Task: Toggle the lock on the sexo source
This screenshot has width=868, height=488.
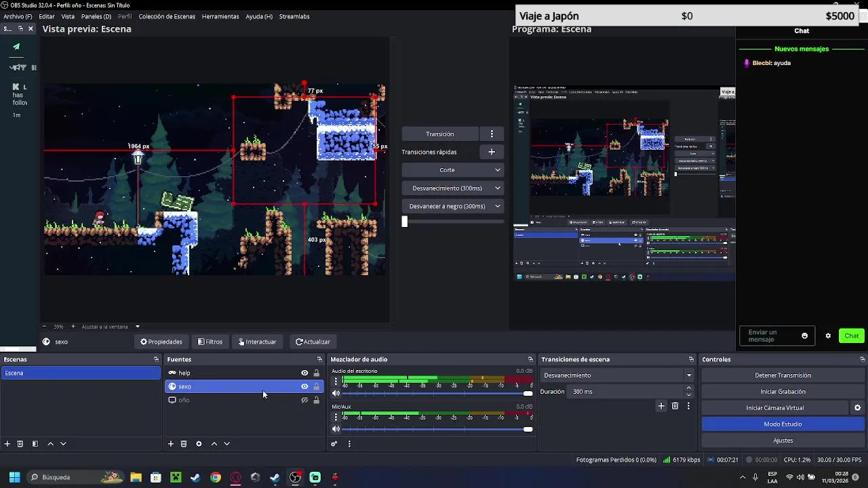Action: click(x=316, y=386)
